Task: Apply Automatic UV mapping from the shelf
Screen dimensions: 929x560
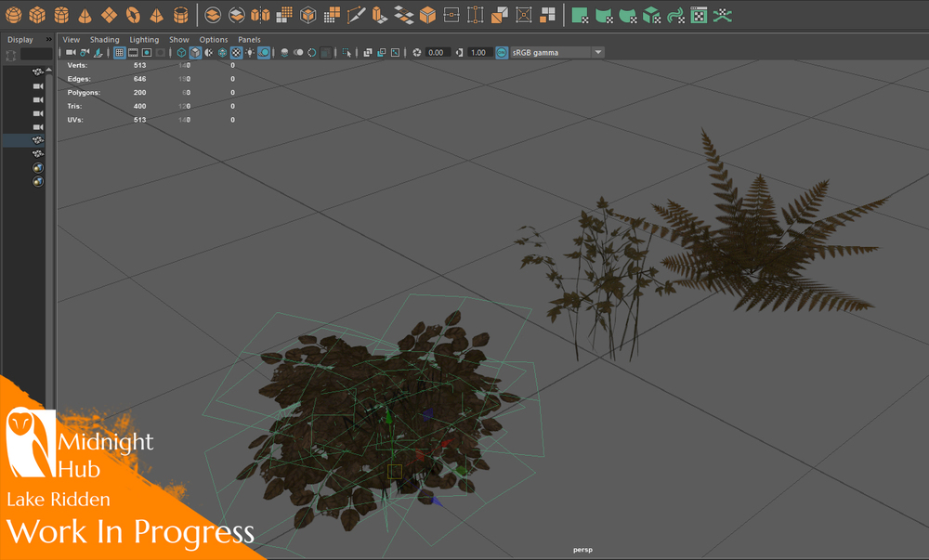Action: (651, 15)
